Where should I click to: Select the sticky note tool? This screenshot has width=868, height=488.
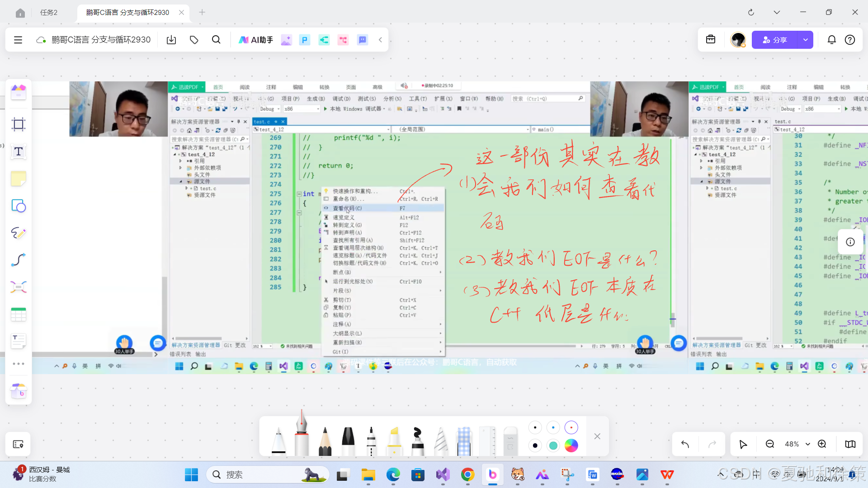tap(19, 178)
